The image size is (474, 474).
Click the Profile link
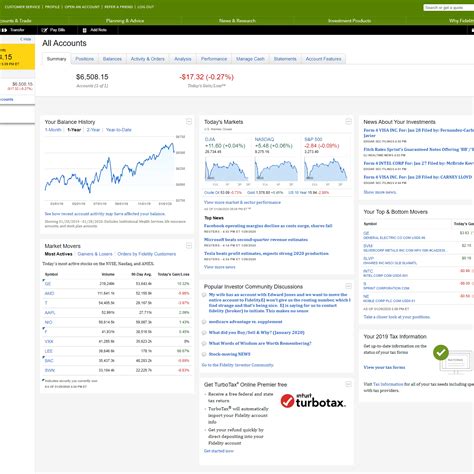(52, 7)
